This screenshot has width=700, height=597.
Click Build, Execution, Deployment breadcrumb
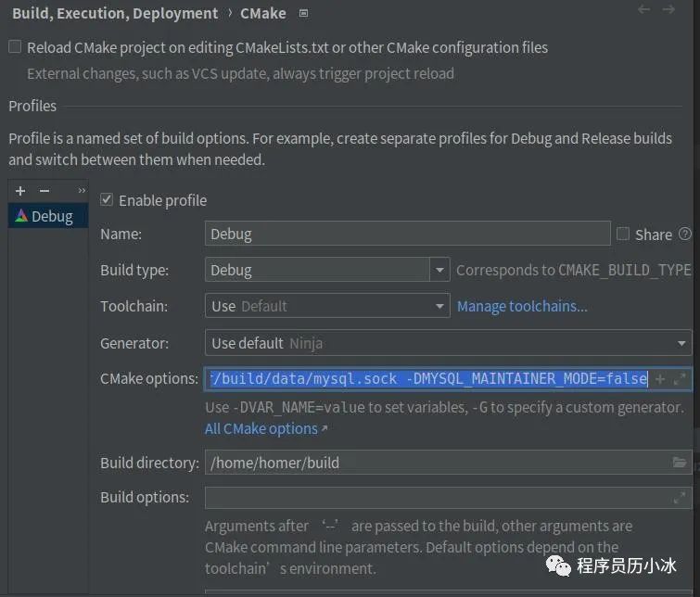tap(115, 14)
